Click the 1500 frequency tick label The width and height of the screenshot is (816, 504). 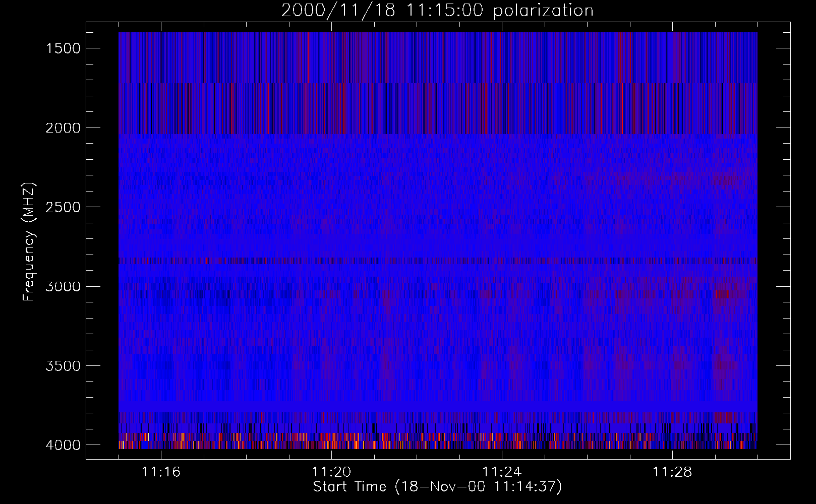pyautogui.click(x=63, y=48)
